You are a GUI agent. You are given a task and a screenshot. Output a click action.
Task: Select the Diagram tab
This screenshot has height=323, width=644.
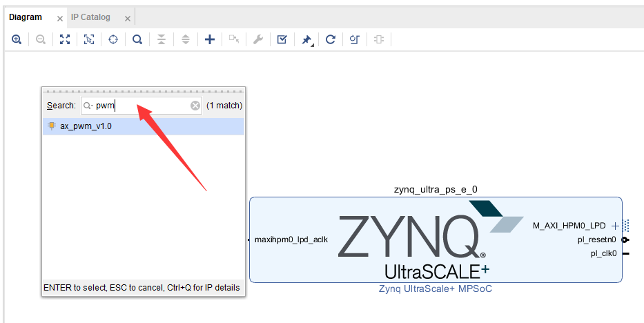26,17
